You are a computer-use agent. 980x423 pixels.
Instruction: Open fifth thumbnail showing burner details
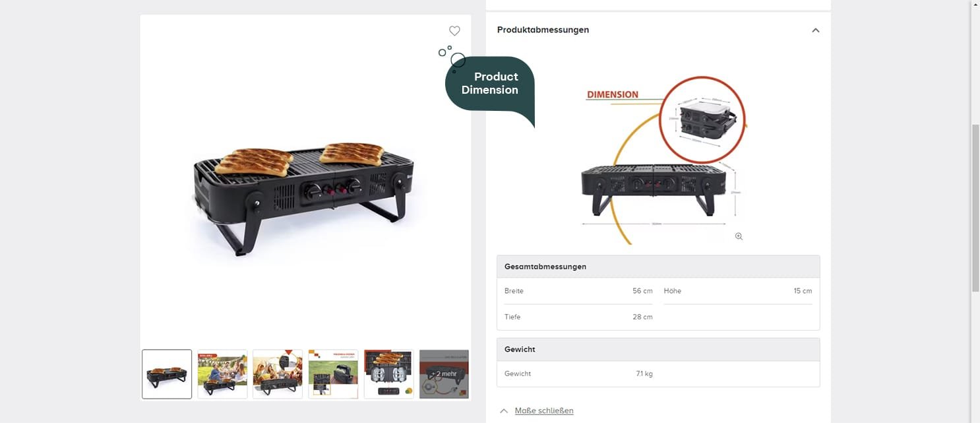click(388, 374)
